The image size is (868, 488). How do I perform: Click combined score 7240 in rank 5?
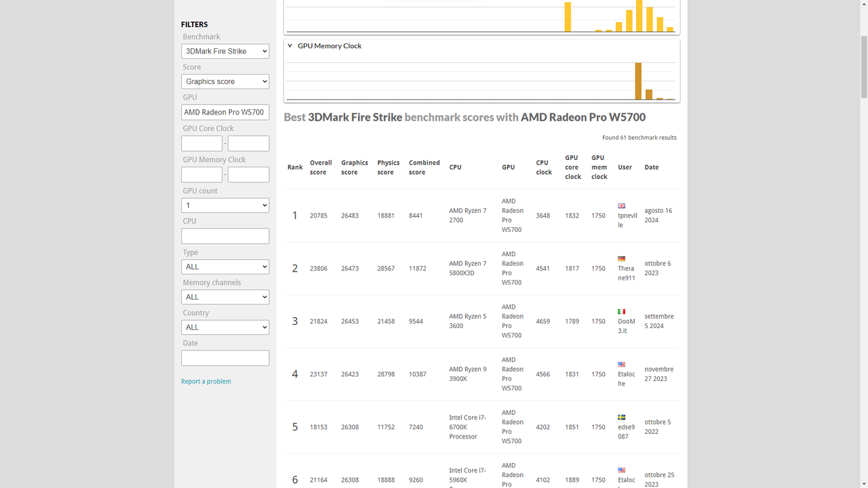point(416,427)
